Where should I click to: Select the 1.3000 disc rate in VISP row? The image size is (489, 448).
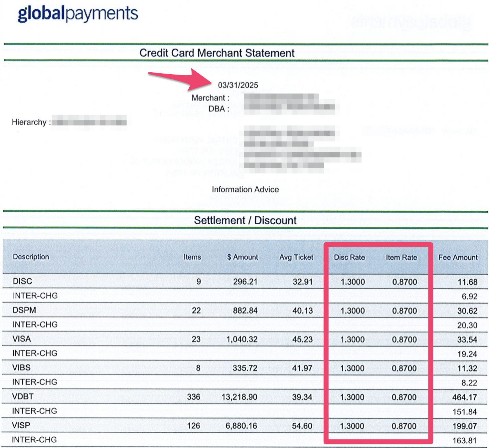point(352,426)
